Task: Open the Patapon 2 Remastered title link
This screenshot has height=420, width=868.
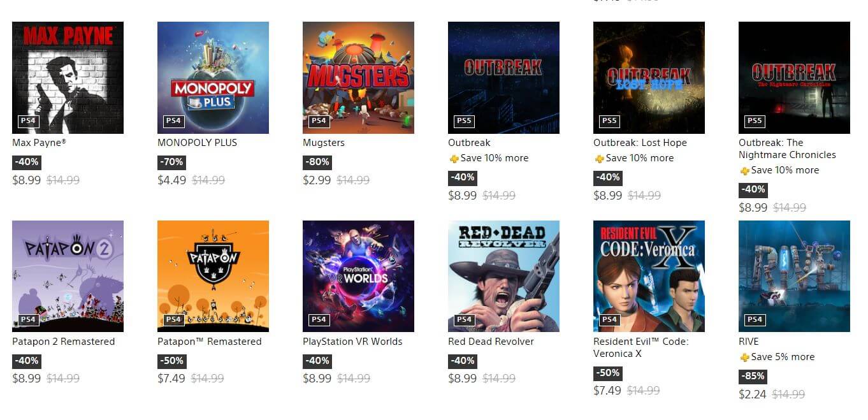Action: click(64, 342)
